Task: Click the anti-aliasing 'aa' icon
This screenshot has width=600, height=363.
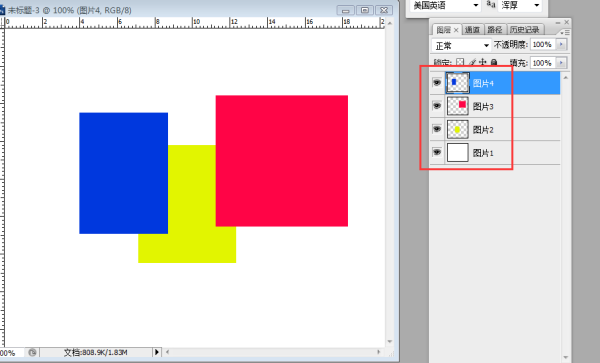Action: (491, 4)
